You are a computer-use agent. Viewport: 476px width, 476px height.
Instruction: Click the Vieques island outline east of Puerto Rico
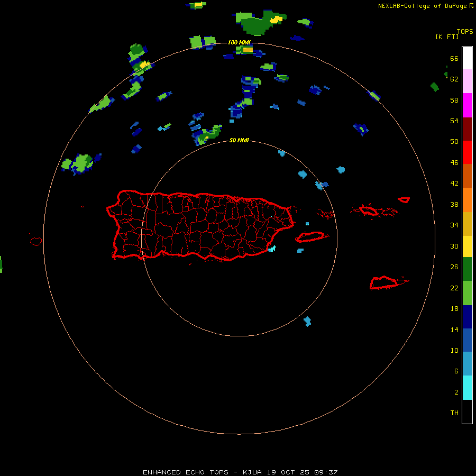pyautogui.click(x=312, y=236)
